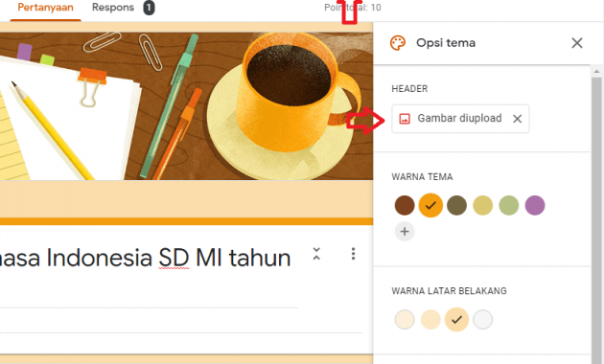
Task: Choose the light peach background color
Action: coord(430,319)
